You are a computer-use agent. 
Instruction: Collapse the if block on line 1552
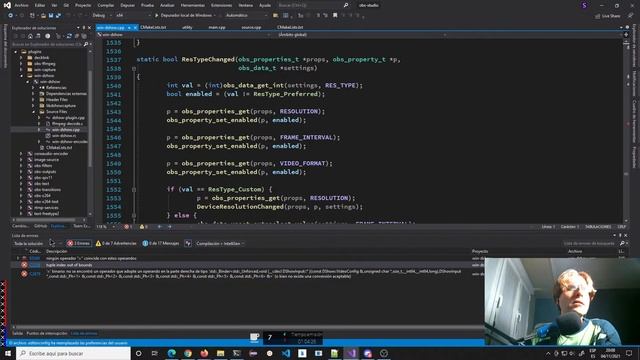point(133,189)
